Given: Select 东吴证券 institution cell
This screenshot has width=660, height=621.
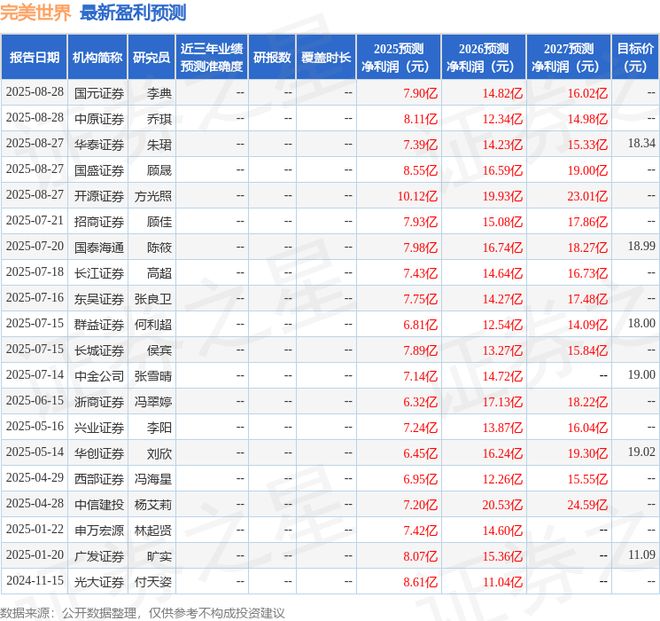Looking at the screenshot, I should click(x=99, y=299).
